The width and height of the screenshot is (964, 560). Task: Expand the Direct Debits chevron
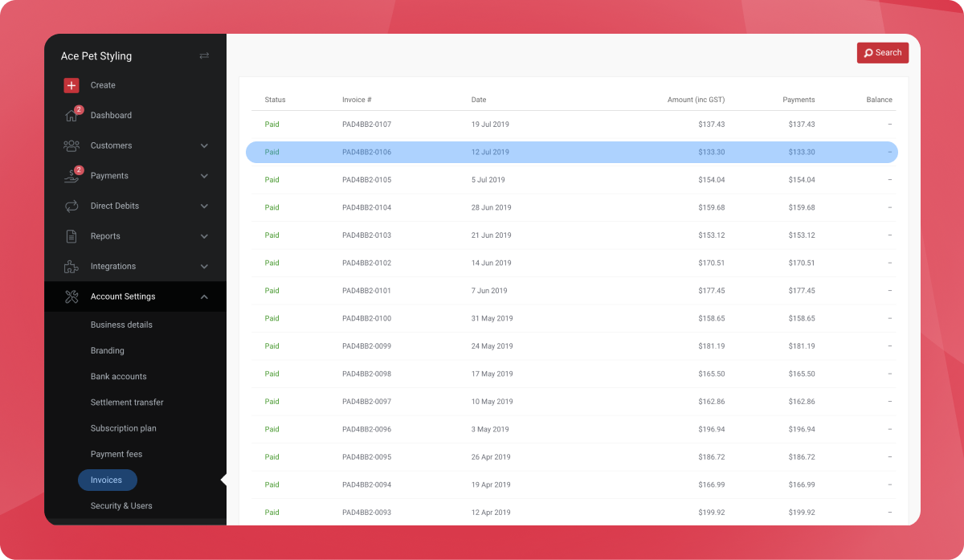tap(204, 206)
